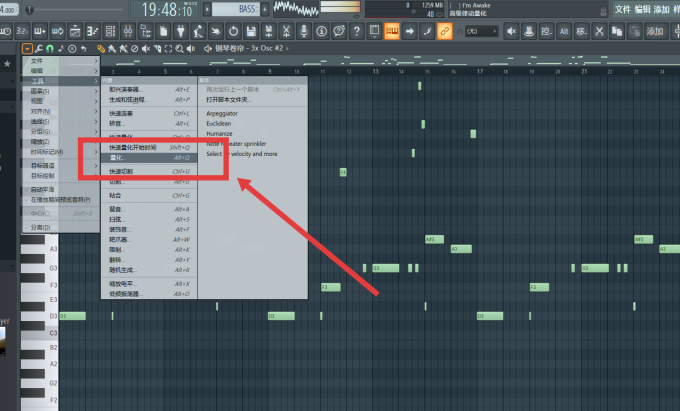Viewport: 680px width, 411px height.
Task: Toggle the green magnet snap icon
Action: (50, 49)
